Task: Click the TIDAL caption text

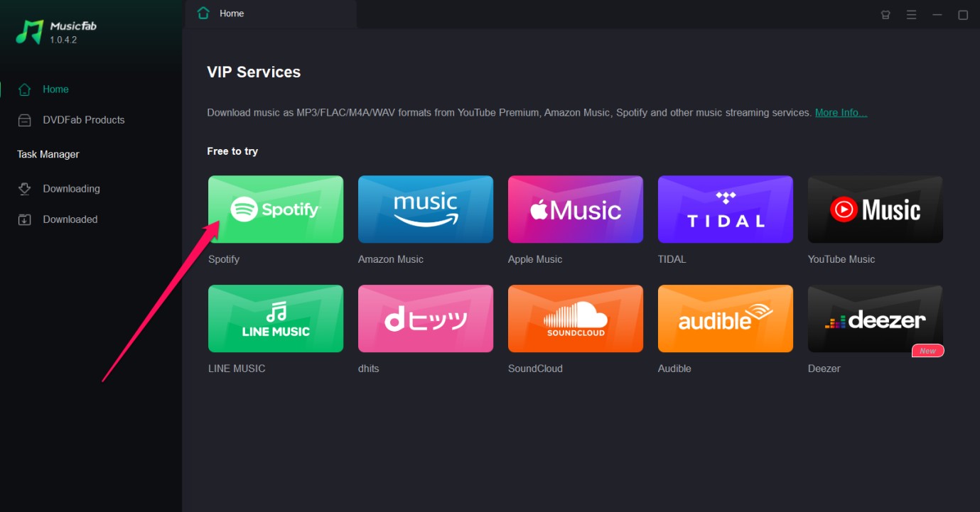Action: coord(672,259)
